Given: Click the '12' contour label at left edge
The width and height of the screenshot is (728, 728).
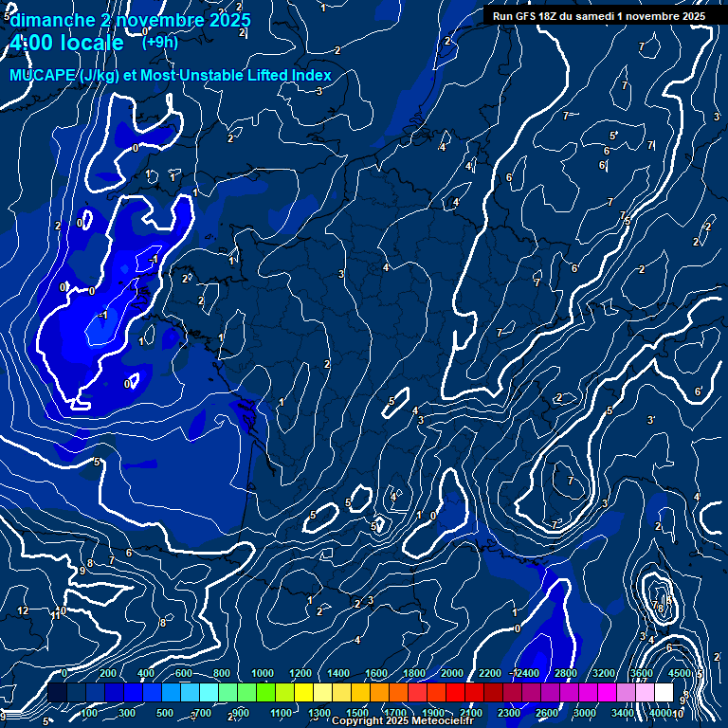Looking at the screenshot, I should 23,610.
